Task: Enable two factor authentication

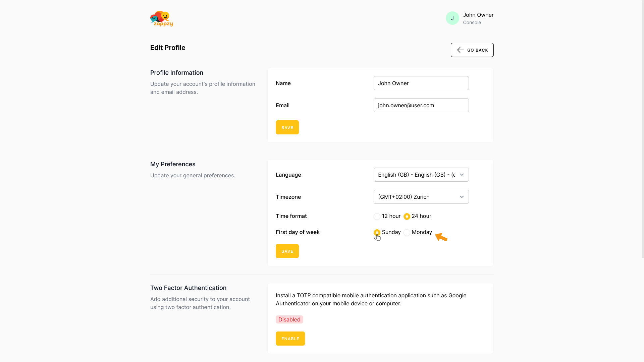Action: pyautogui.click(x=290, y=339)
